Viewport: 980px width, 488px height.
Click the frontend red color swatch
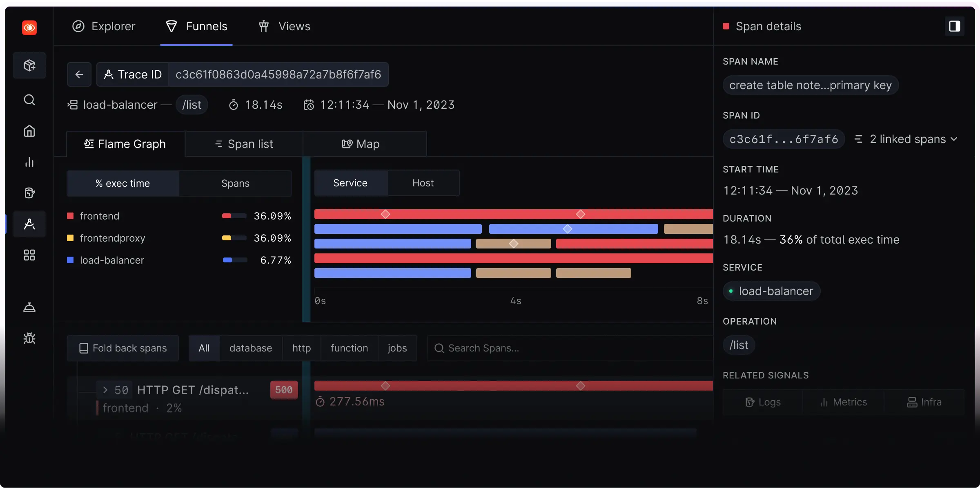tap(70, 216)
